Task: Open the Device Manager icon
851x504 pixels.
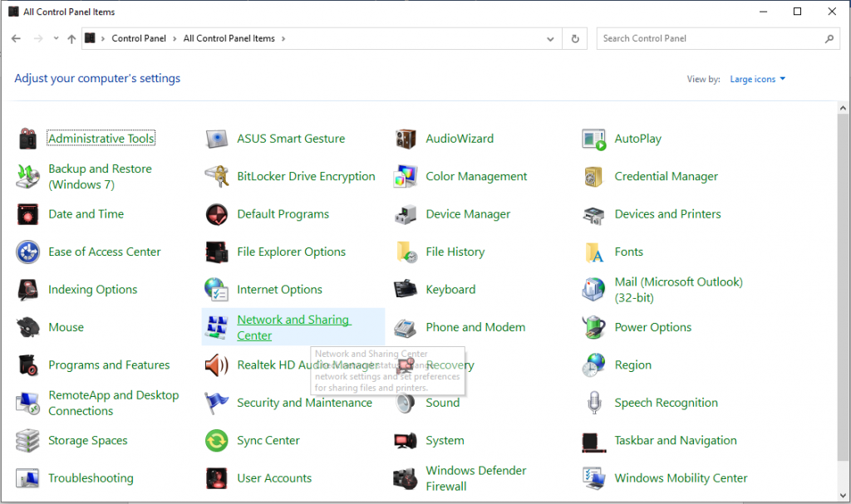Action: tap(406, 214)
